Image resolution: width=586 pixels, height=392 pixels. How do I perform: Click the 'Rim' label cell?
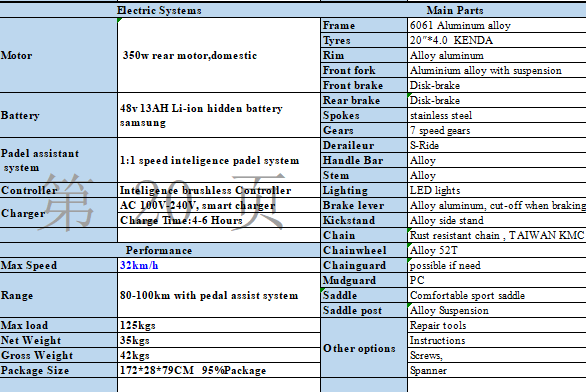[364, 55]
